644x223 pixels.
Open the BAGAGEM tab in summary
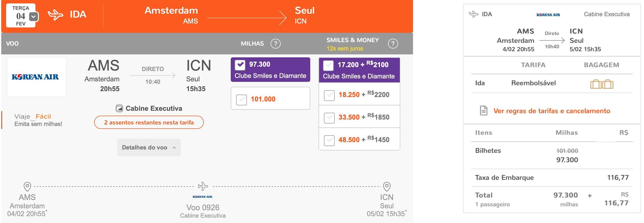(601, 65)
